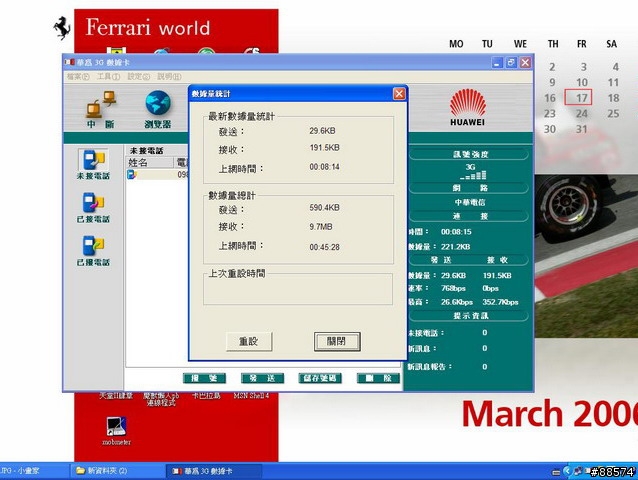Select calendar date 24
The height and width of the screenshot is (480, 638).
(x=581, y=113)
